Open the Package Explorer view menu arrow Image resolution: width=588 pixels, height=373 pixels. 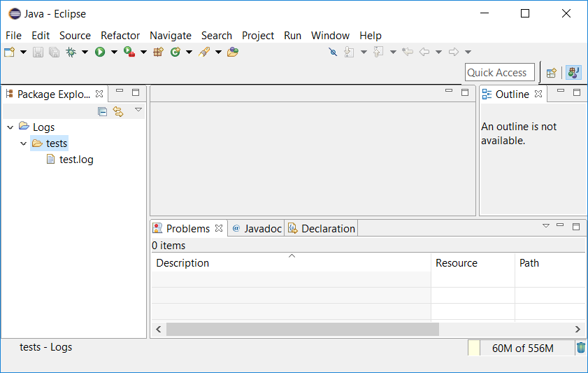coord(138,110)
